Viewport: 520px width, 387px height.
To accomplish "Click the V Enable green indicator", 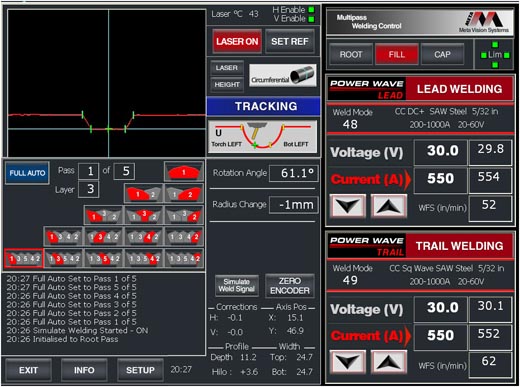I will [311, 19].
